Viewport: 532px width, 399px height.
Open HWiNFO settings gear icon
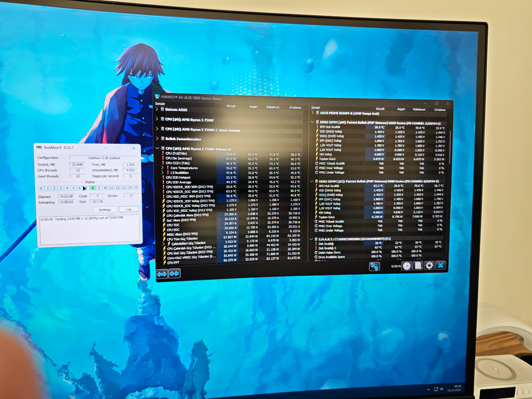coord(429,265)
